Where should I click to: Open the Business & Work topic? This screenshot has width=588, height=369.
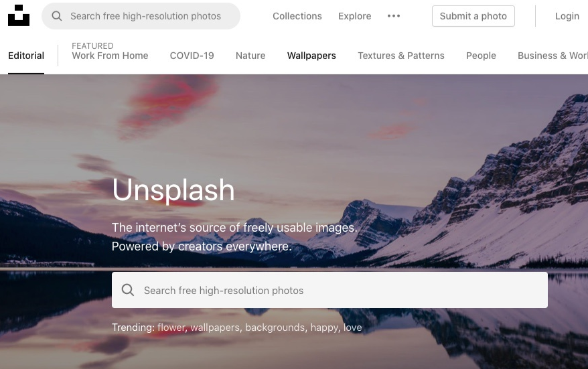(x=553, y=56)
